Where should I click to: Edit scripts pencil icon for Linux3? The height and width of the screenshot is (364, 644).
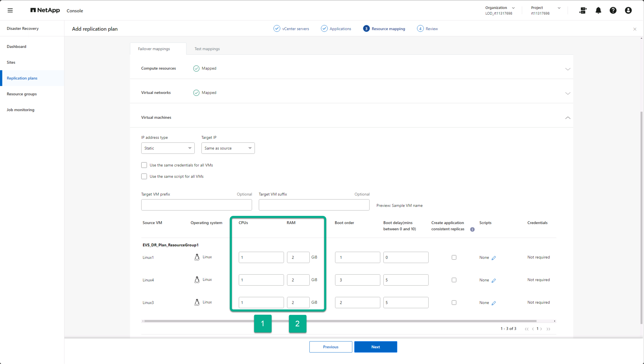tap(494, 303)
